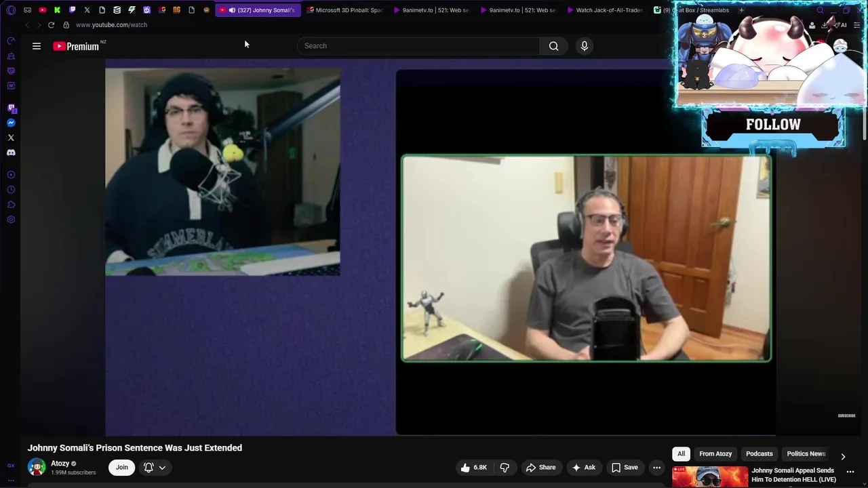Screen dimensions: 868x488
Task: Open a new tab with plus button
Action: pos(741,10)
